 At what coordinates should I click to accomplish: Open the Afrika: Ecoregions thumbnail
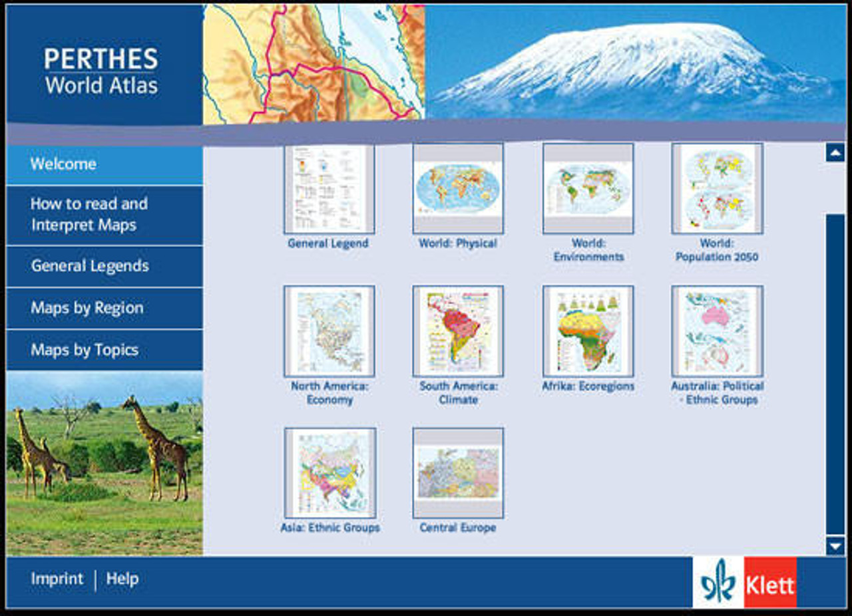[588, 331]
